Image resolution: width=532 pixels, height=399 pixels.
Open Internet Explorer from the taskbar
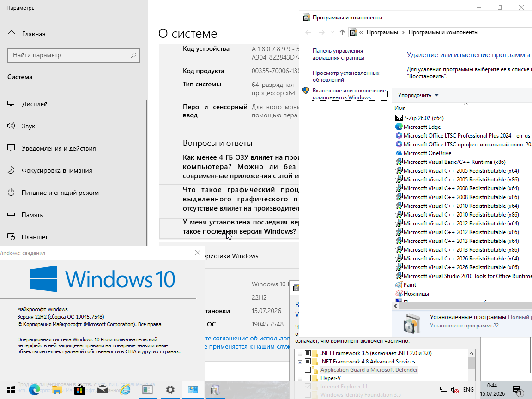[125, 390]
